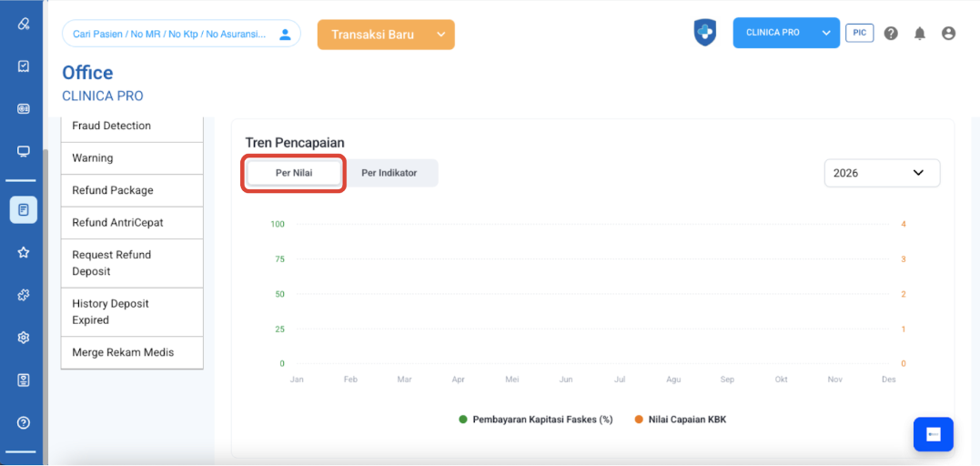The width and height of the screenshot is (980, 466).
Task: Expand the Transaksi Baru dropdown
Action: (x=385, y=35)
